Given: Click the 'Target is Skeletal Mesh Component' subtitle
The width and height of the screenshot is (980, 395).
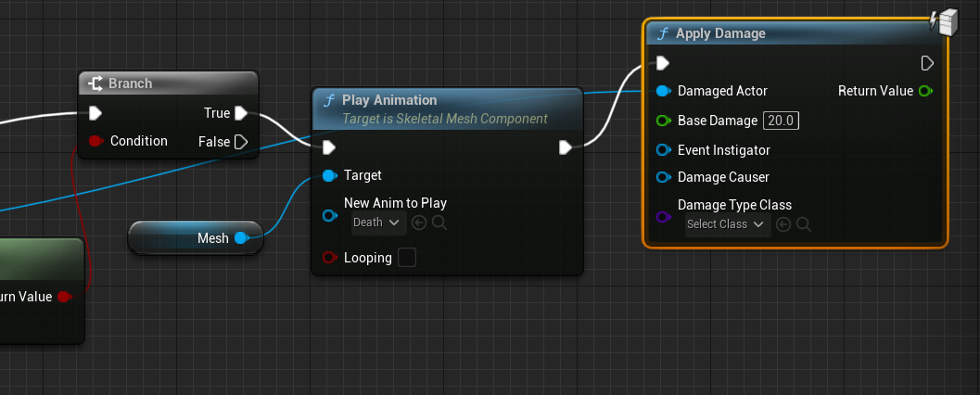Looking at the screenshot, I should point(445,119).
